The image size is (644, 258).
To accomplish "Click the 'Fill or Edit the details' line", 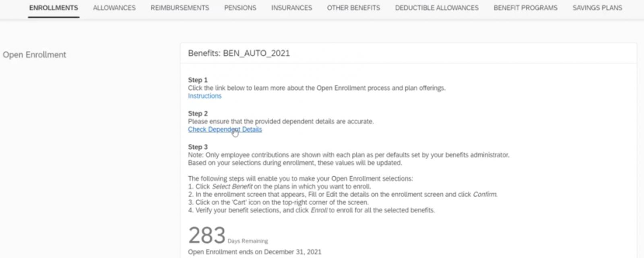I will pos(343,194).
